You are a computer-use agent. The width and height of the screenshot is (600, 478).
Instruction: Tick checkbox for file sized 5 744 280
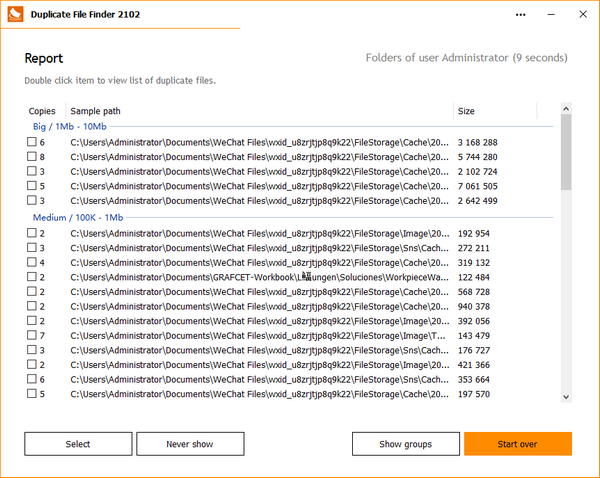pyautogui.click(x=32, y=157)
